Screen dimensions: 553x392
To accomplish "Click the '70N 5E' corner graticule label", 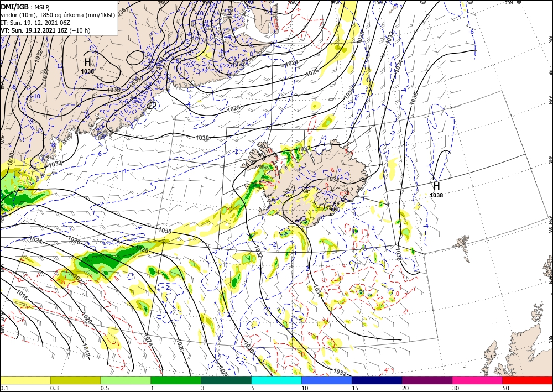I will [513, 3].
